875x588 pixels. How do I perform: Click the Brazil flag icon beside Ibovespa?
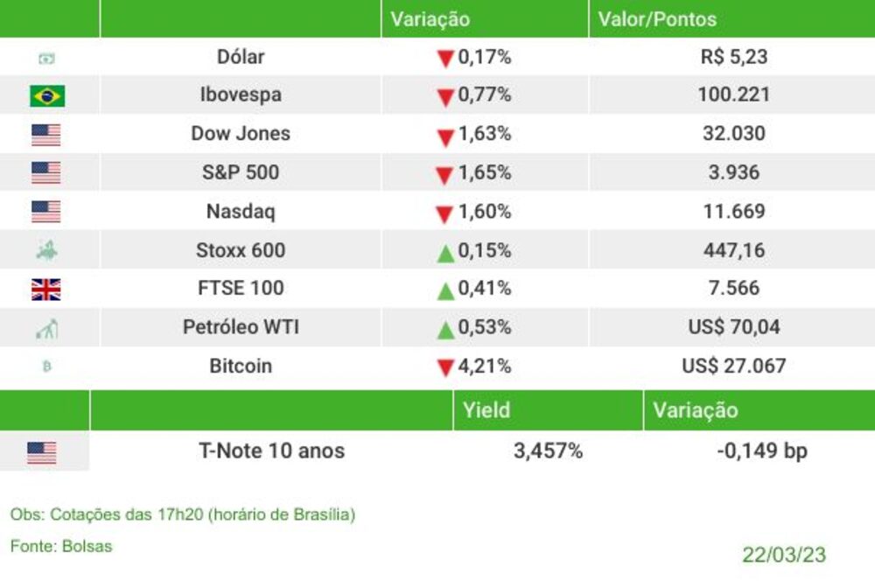point(47,96)
